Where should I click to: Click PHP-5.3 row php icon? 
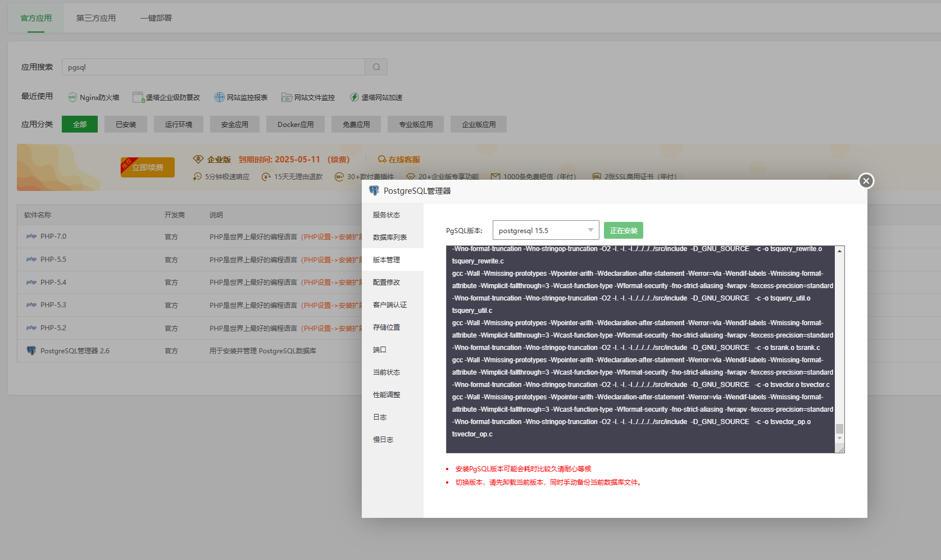coord(31,305)
